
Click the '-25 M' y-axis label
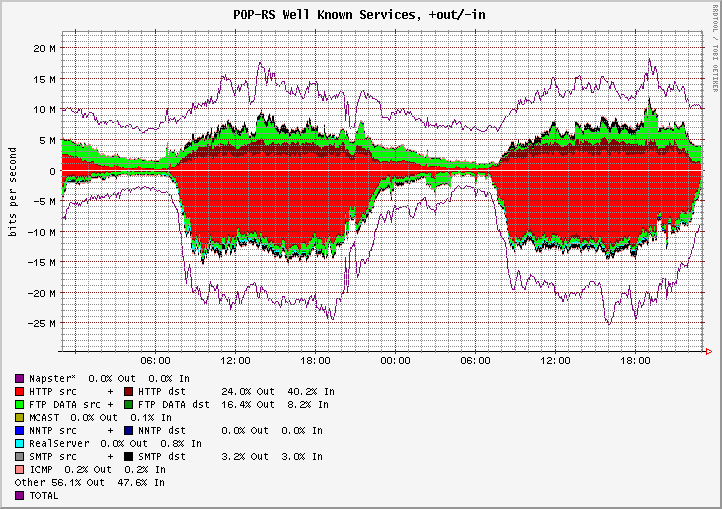(x=41, y=323)
